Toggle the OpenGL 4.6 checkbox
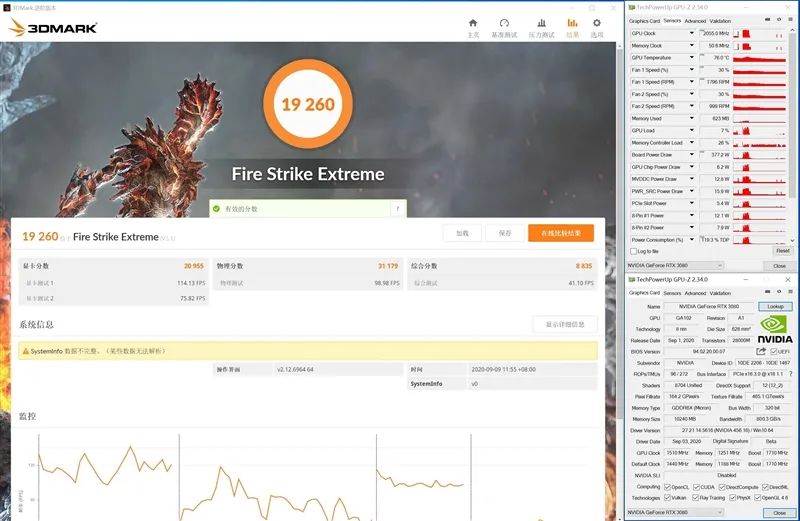The width and height of the screenshot is (800, 521). click(x=758, y=498)
